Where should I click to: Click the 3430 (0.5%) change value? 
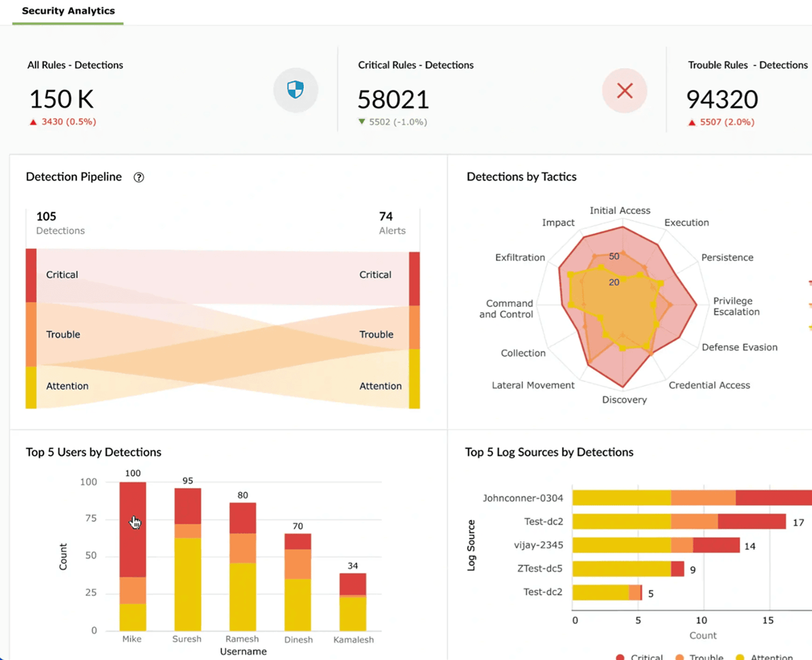pyautogui.click(x=68, y=121)
